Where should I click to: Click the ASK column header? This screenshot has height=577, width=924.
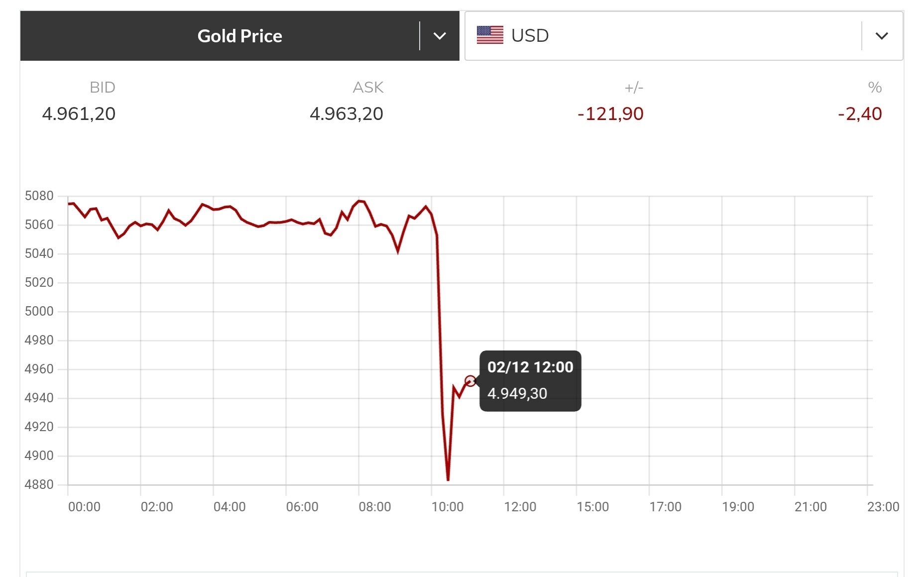point(368,88)
